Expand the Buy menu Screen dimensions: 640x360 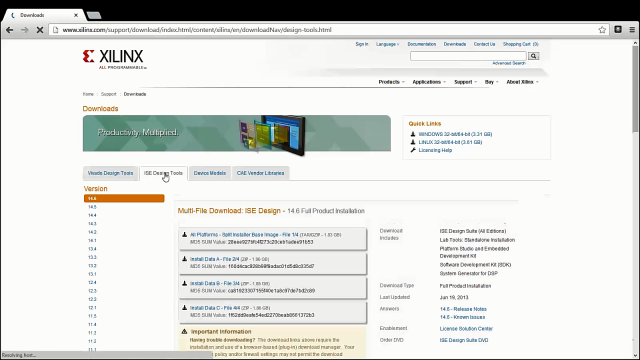point(491,82)
